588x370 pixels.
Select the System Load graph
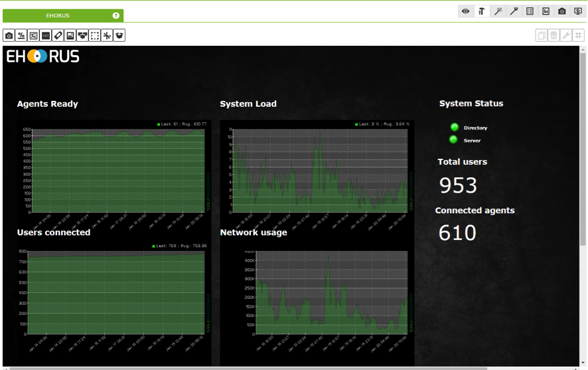click(317, 175)
